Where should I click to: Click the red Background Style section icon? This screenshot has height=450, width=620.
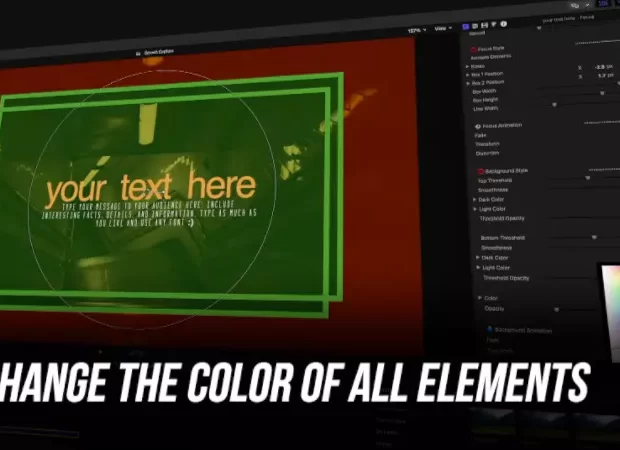tap(481, 172)
